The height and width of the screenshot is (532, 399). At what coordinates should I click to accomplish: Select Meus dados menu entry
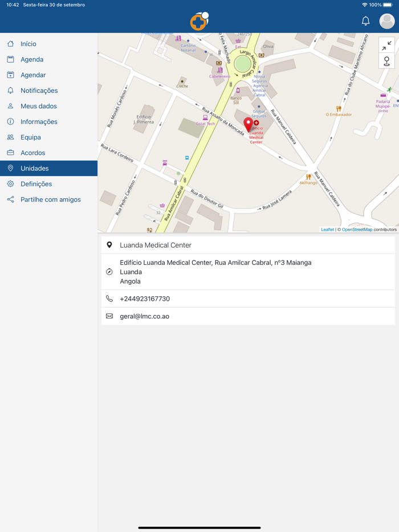pos(48,106)
